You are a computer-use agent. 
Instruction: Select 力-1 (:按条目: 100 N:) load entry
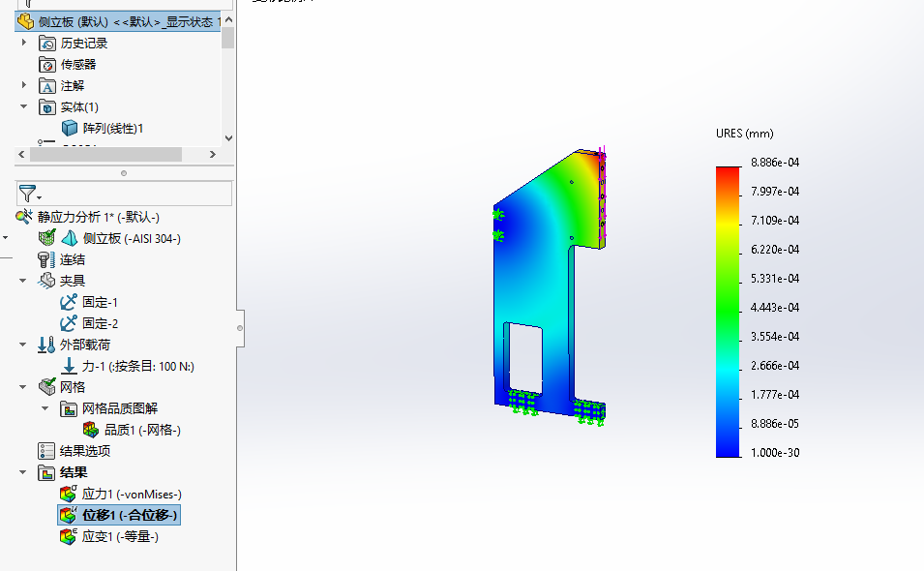click(x=138, y=367)
